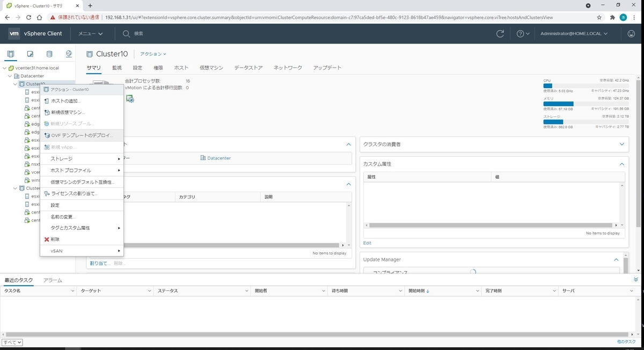Select the 最近のタスク tab
Image resolution: width=644 pixels, height=350 pixels.
tap(19, 280)
